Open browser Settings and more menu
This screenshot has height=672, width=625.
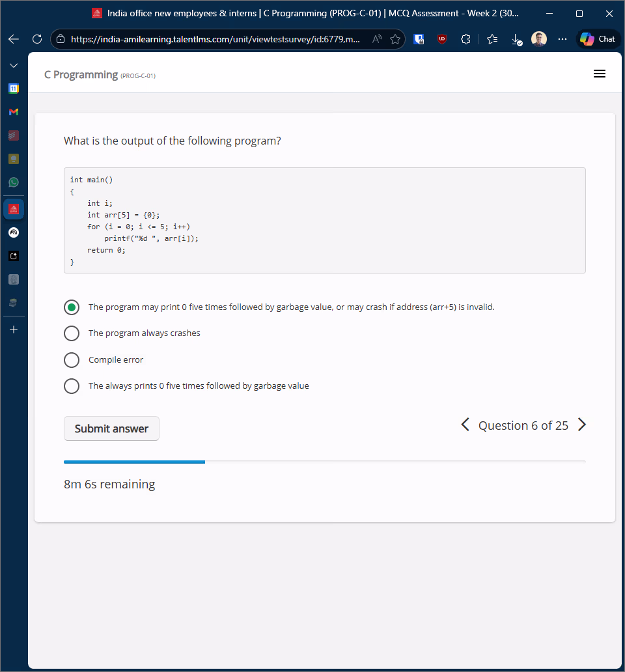562,40
